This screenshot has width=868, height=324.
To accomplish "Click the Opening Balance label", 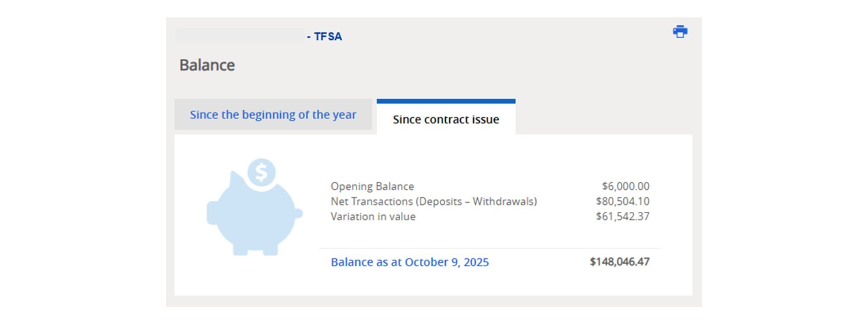I will [x=372, y=186].
